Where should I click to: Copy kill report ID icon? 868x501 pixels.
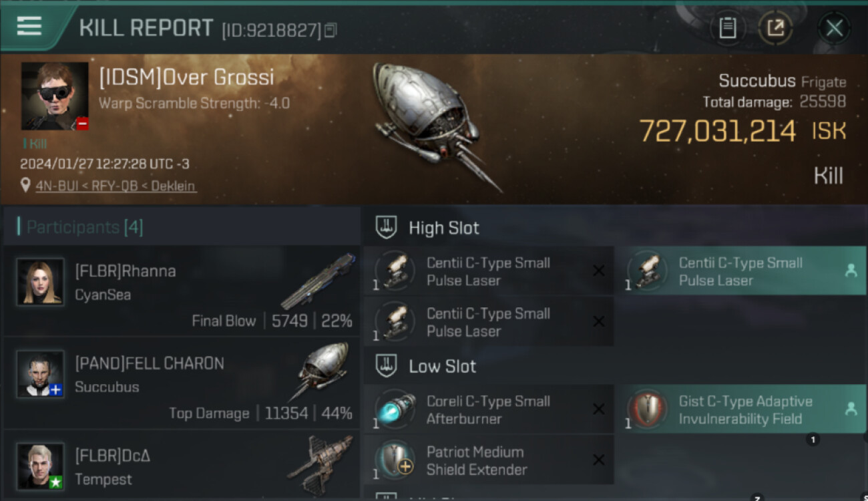pos(331,30)
